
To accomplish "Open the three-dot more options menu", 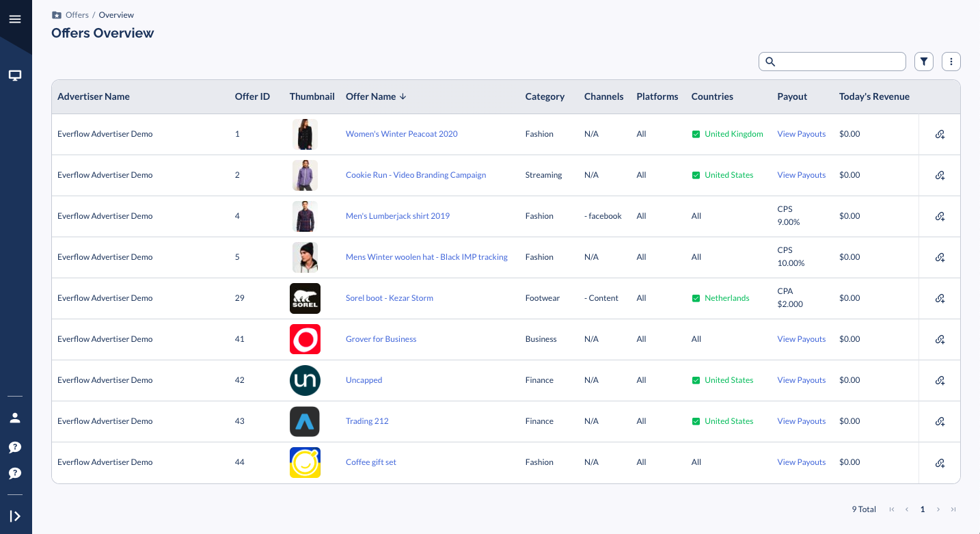I will 951,62.
